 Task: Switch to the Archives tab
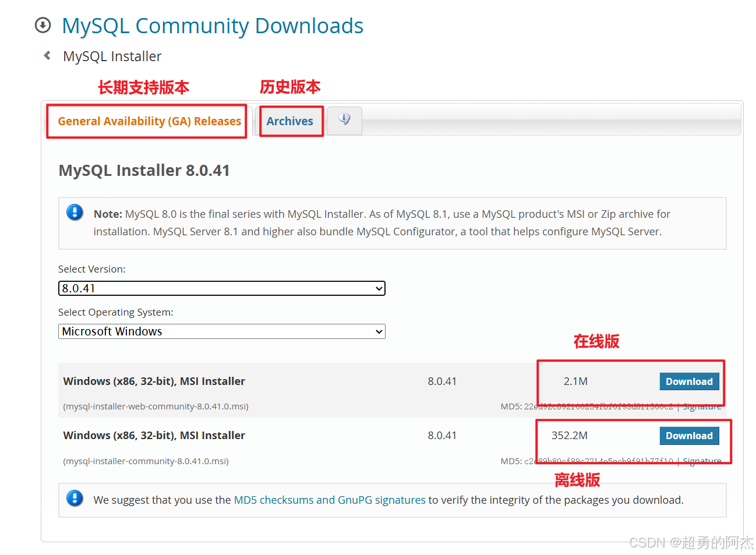pyautogui.click(x=290, y=121)
